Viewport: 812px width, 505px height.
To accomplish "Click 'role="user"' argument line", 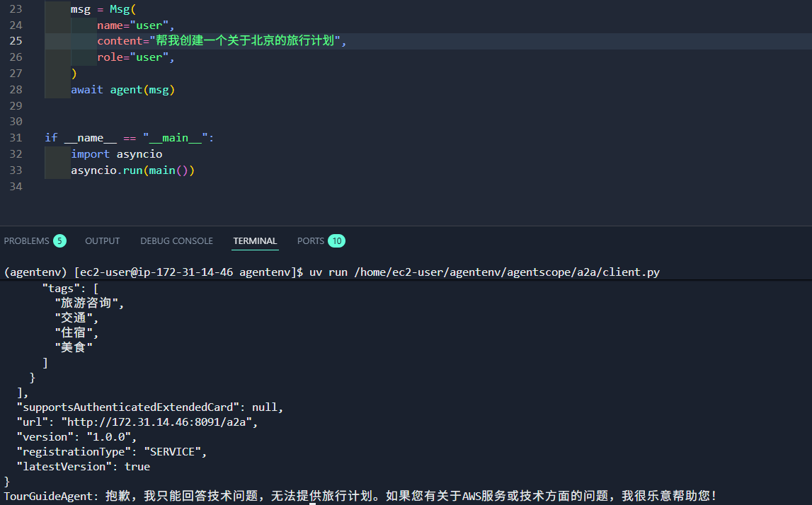I will pos(136,57).
